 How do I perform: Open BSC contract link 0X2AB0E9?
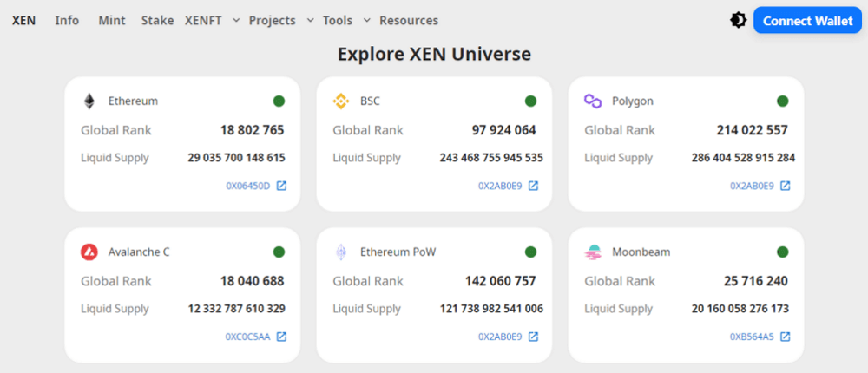pyautogui.click(x=500, y=186)
